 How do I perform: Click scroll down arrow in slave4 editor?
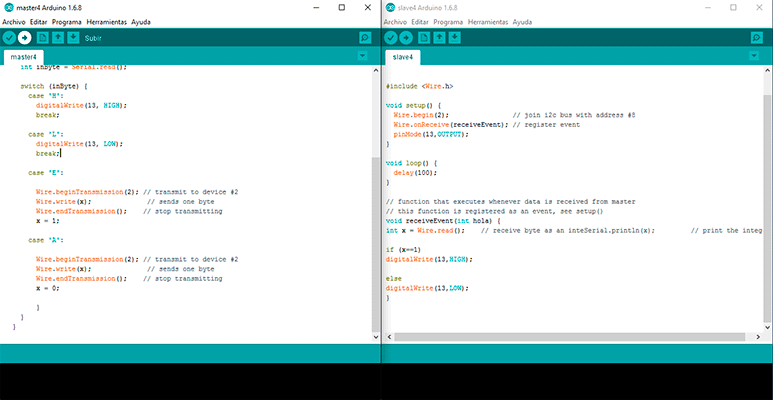[767, 327]
